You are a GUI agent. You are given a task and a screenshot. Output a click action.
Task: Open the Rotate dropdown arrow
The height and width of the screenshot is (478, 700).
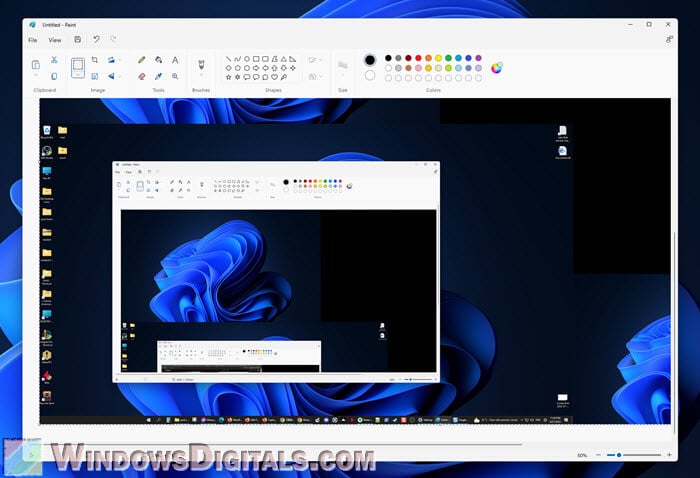point(120,60)
